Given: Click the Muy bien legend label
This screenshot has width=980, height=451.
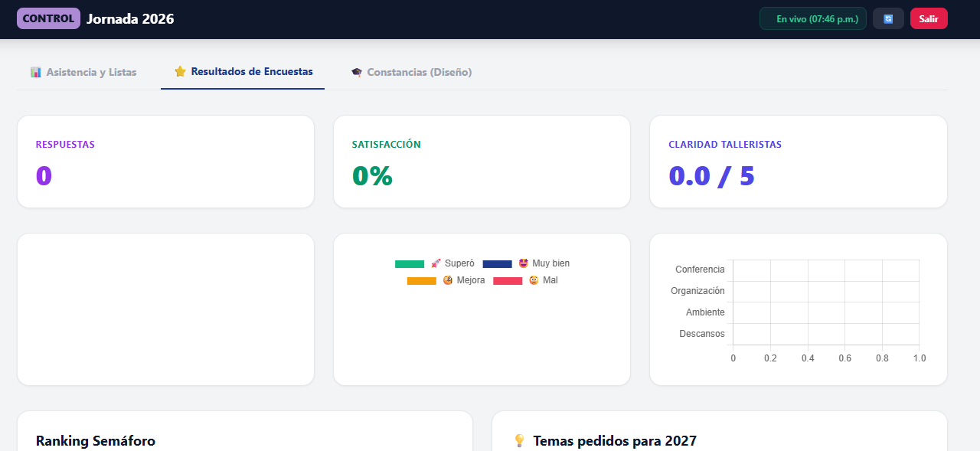Looking at the screenshot, I should click(551, 263).
